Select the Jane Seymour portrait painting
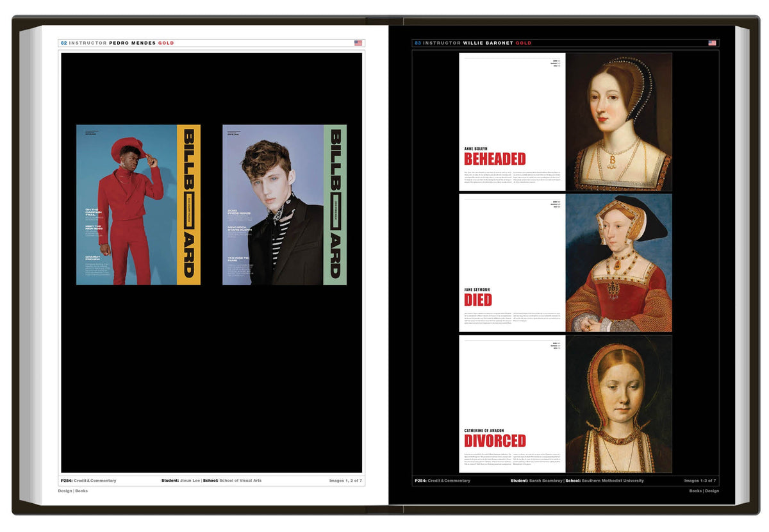The width and height of the screenshot is (769, 532). 618,263
